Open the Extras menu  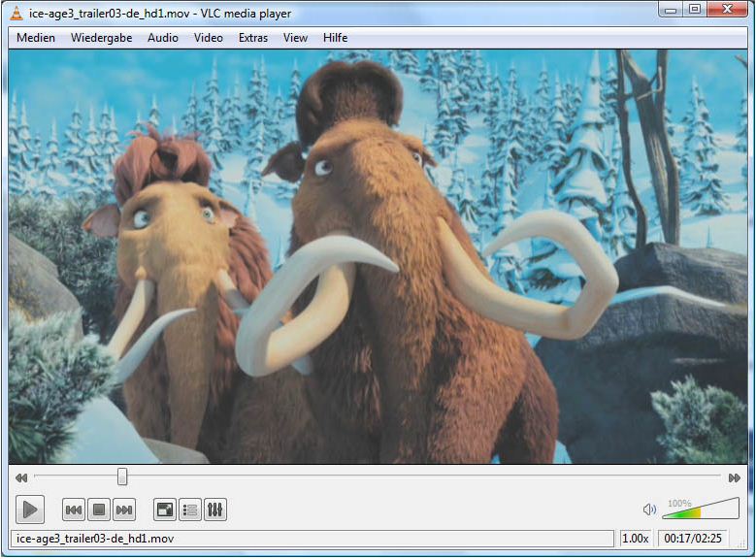pos(253,38)
